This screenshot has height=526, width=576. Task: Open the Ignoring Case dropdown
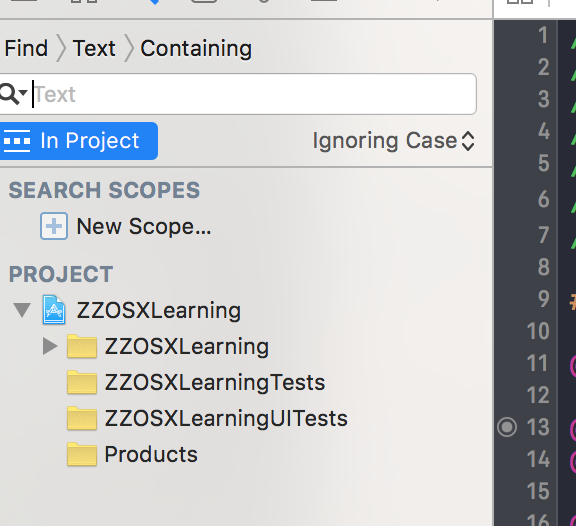point(393,141)
